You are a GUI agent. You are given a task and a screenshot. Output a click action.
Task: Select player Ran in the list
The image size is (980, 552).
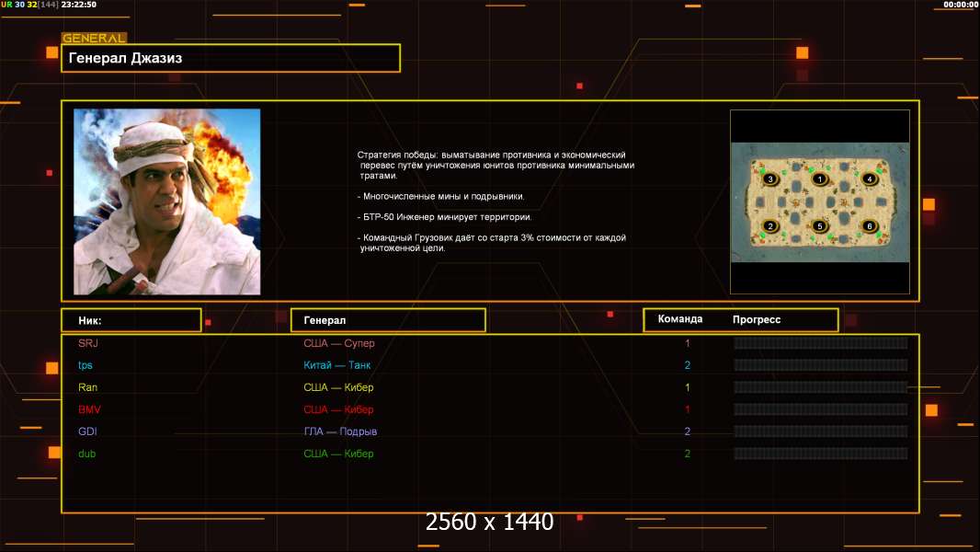[87, 387]
